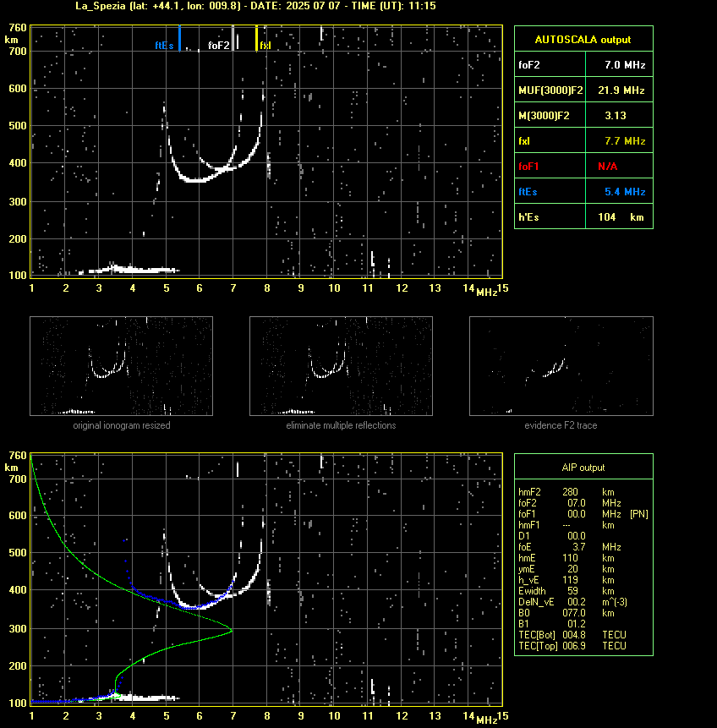The width and height of the screenshot is (717, 728).
Task: Click the 'evidence F2 trace' thumbnail
Action: (561, 366)
